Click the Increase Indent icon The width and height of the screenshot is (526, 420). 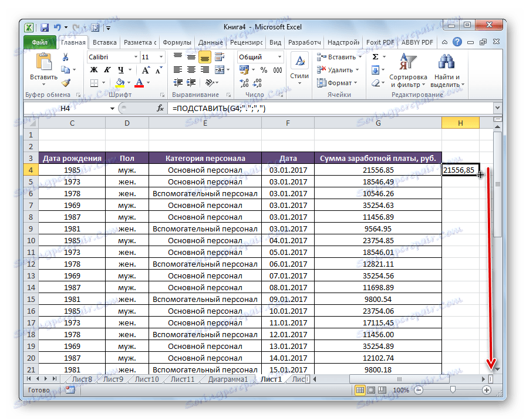(191, 83)
